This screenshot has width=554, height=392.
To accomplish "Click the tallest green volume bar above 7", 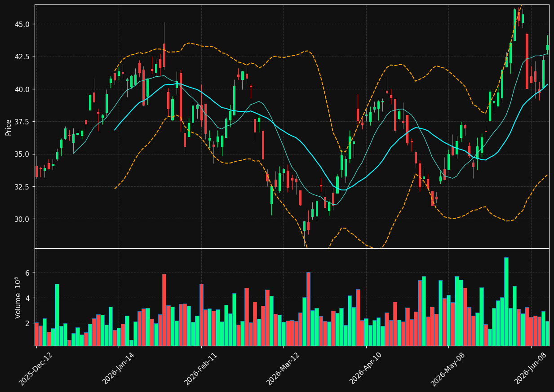I will tap(506, 301).
